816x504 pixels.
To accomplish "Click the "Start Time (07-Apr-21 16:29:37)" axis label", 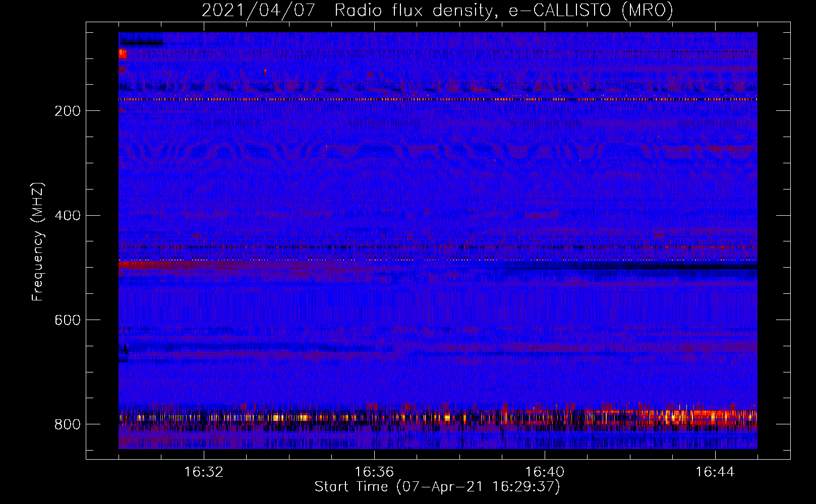I will tap(438, 487).
